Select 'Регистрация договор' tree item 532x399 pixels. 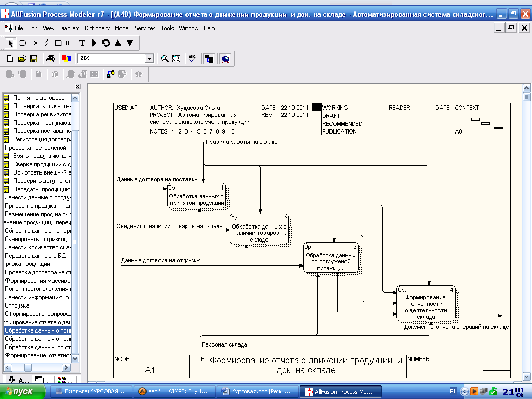(42, 139)
